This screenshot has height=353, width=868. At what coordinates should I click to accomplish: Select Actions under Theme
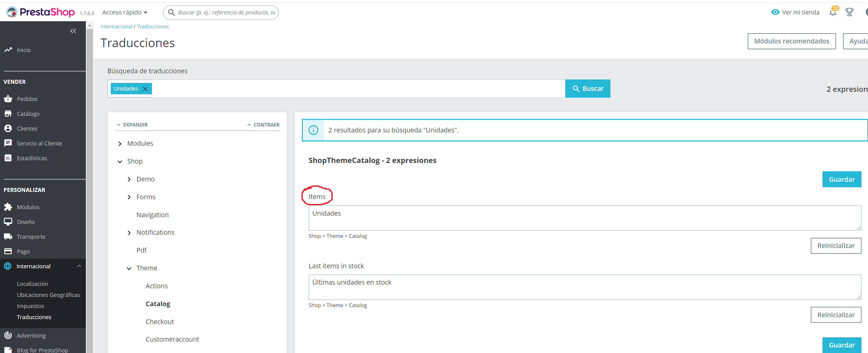(157, 286)
